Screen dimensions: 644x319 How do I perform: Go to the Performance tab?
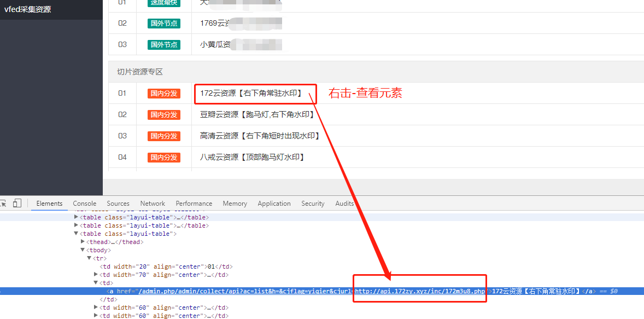click(x=194, y=204)
